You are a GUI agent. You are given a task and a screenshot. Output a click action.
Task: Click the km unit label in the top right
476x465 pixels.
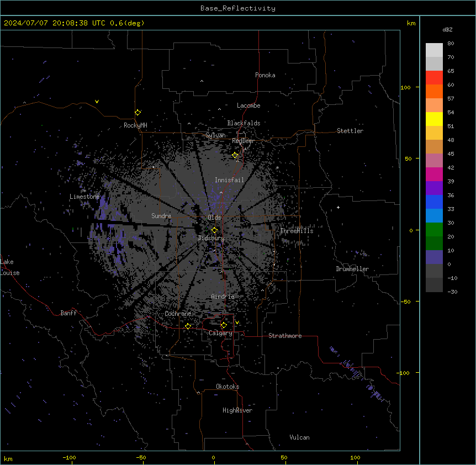(x=411, y=23)
